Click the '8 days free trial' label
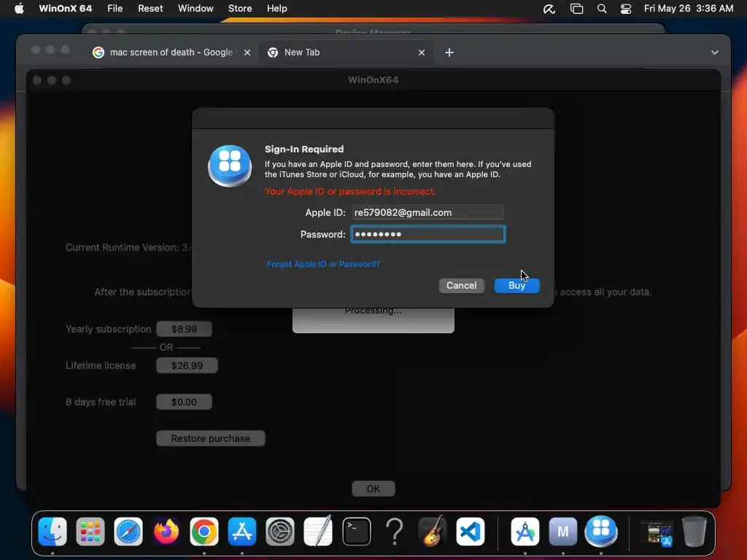The width and height of the screenshot is (747, 560). coord(101,402)
